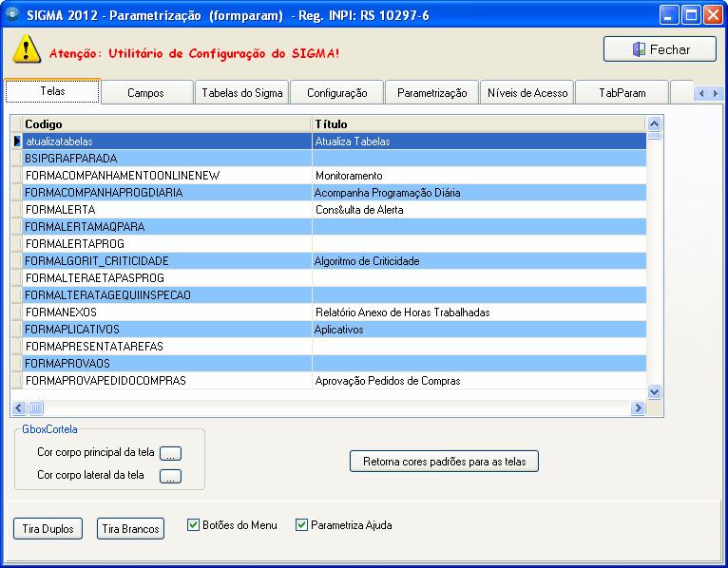
Task: Select the atualizatabelas row
Action: (329, 142)
